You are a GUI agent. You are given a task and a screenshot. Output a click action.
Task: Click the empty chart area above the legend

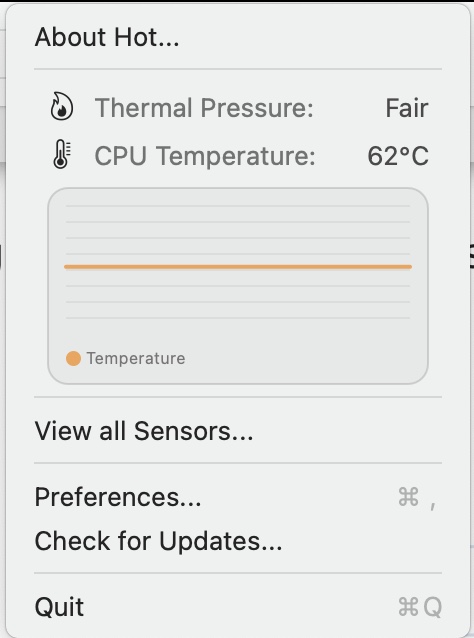pos(238,334)
